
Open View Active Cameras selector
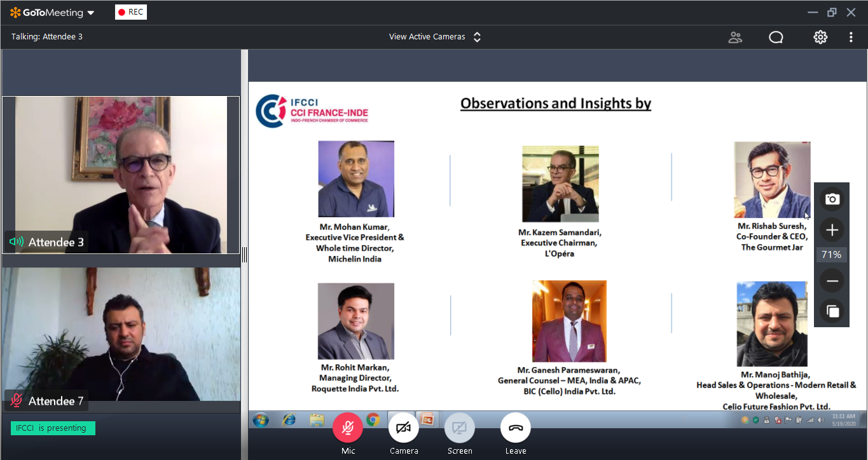tap(435, 37)
